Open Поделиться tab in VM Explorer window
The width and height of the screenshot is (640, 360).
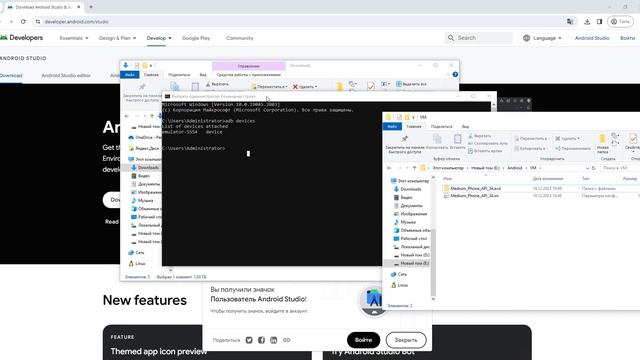(x=441, y=127)
